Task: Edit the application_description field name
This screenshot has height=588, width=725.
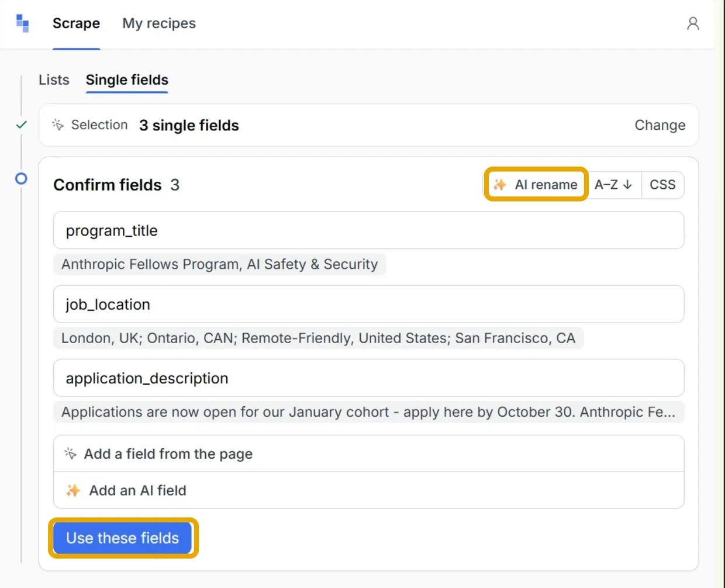Action: point(368,378)
